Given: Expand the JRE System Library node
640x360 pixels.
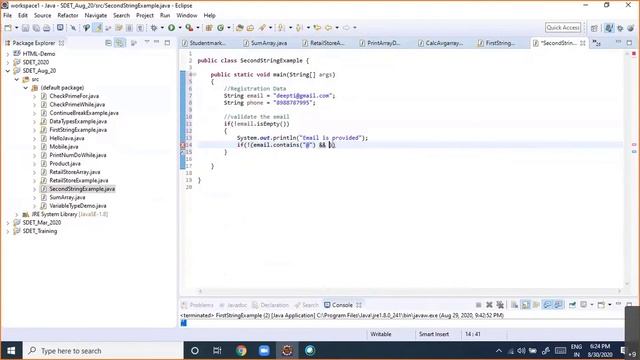Looking at the screenshot, I should pos(17,214).
